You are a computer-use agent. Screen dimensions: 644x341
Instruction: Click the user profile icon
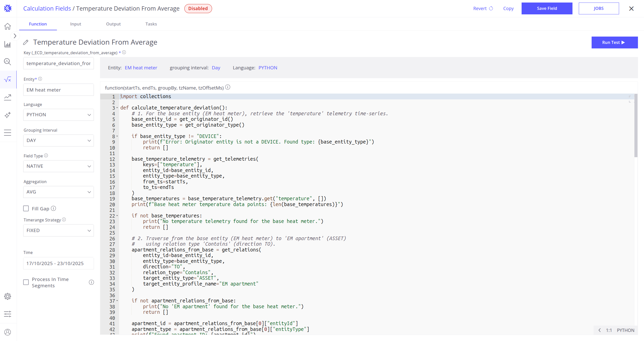(8, 332)
